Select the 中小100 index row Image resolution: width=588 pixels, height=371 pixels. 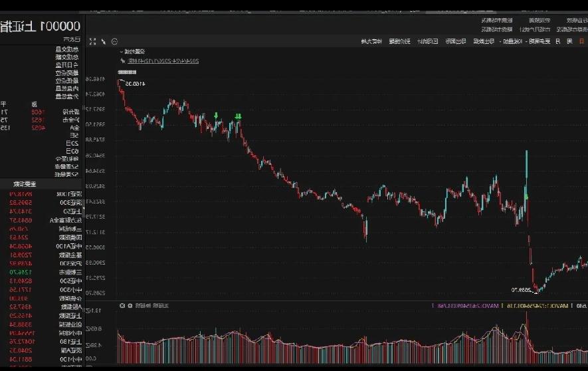tap(41, 359)
